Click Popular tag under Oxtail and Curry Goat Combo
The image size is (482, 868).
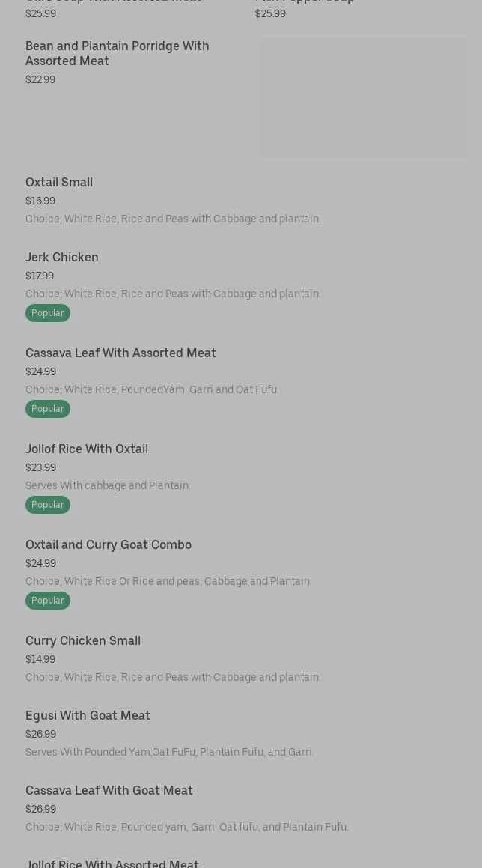[48, 601]
